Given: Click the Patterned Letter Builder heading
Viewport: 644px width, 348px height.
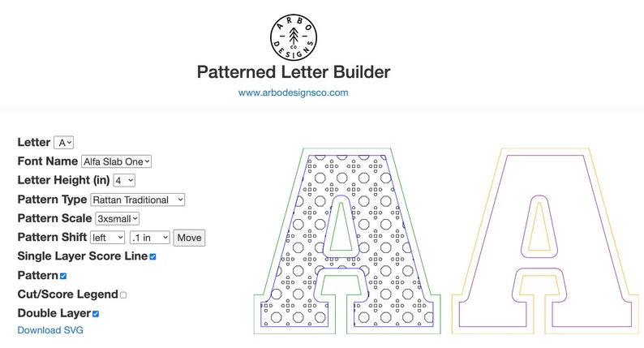Looking at the screenshot, I should coord(293,71).
